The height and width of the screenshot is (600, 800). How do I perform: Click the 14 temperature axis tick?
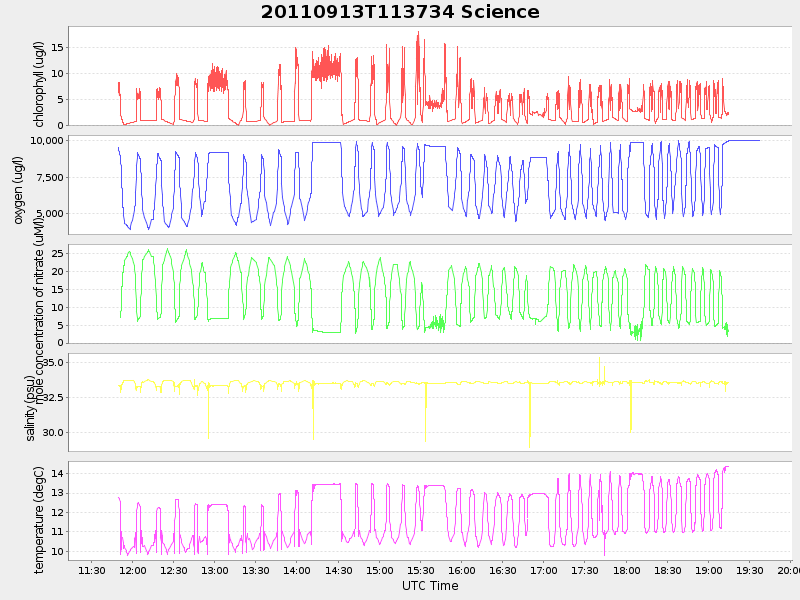pyautogui.click(x=57, y=473)
